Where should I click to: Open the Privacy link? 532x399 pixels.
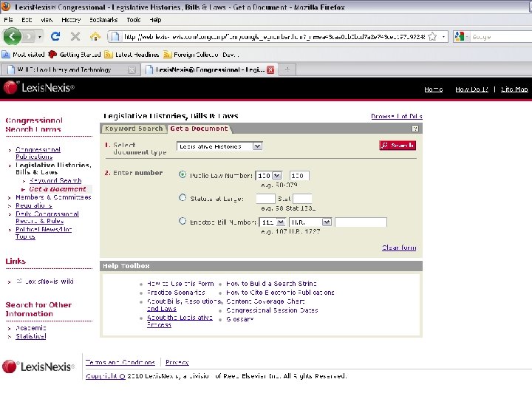click(177, 362)
